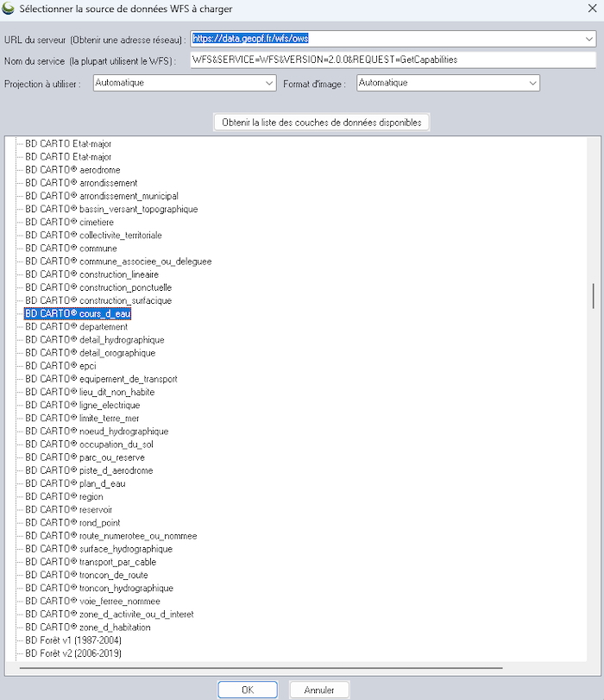
Task: Click the server URL text field
Action: click(x=384, y=40)
